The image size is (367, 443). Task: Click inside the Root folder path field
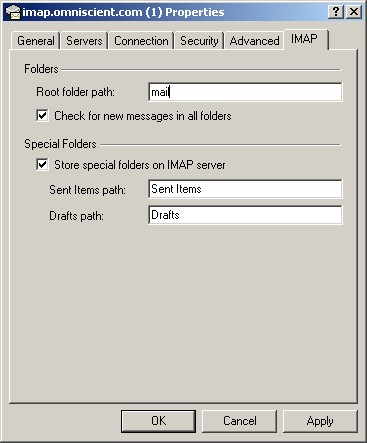(x=245, y=92)
